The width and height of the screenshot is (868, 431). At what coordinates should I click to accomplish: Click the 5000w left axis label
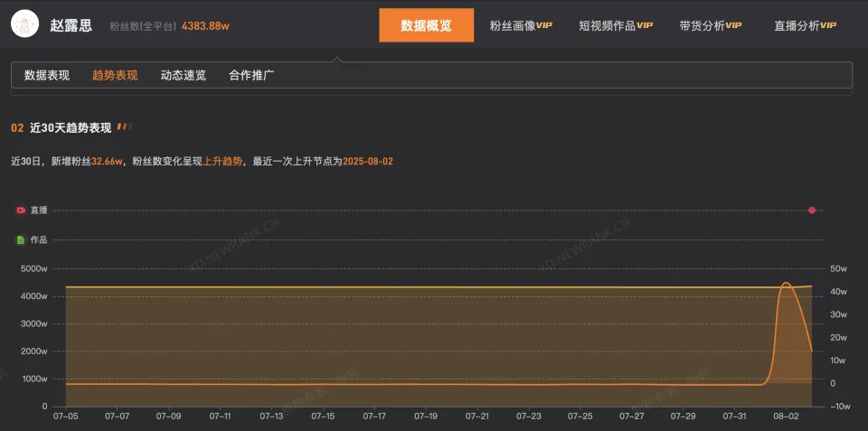pos(34,269)
